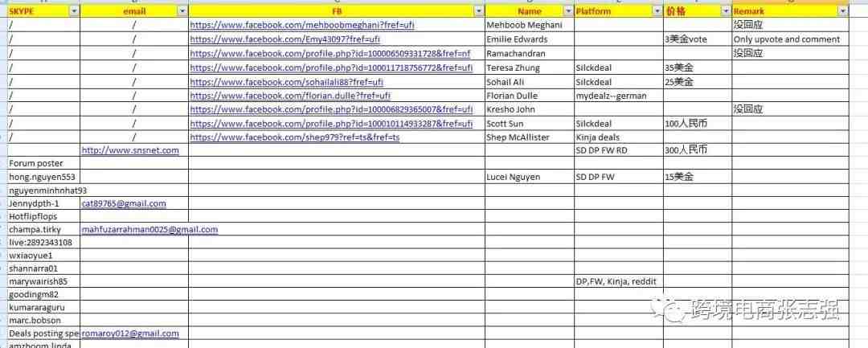Open the cat89765@gmail.com email link
The image size is (868, 348).
pos(124,203)
